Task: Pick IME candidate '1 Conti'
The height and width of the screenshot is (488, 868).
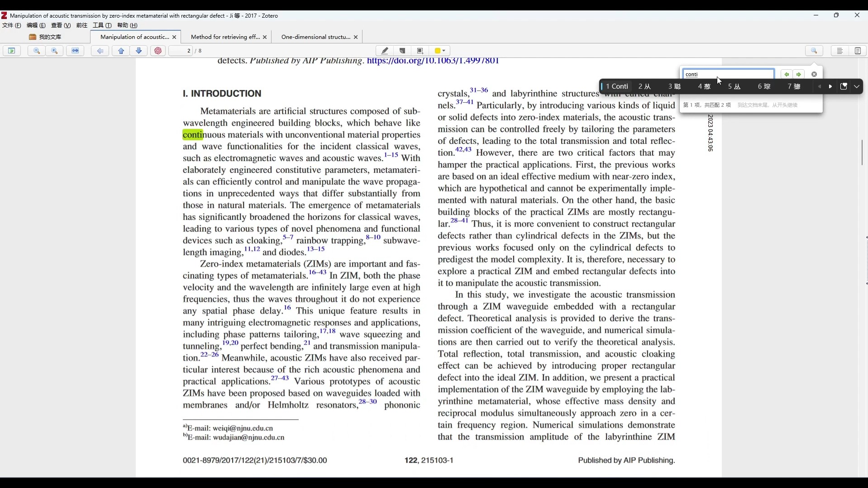Action: tap(617, 86)
